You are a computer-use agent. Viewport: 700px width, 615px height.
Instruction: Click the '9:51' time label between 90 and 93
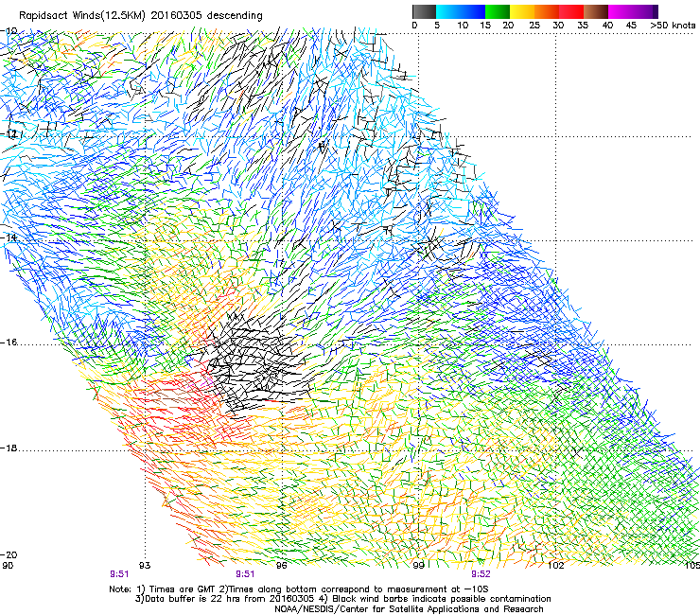119,574
